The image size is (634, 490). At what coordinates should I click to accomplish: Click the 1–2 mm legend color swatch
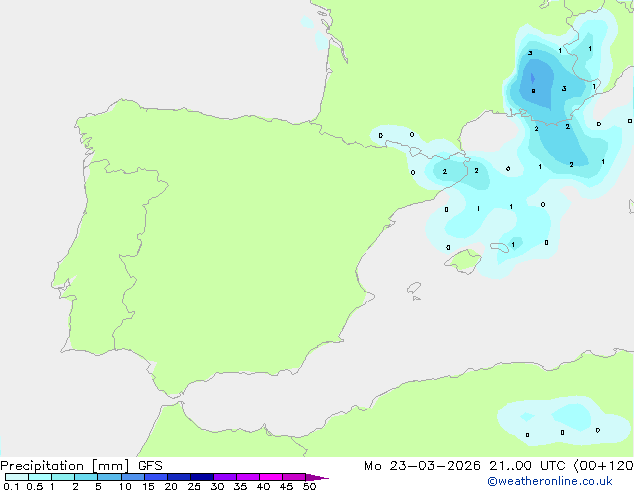(63, 477)
